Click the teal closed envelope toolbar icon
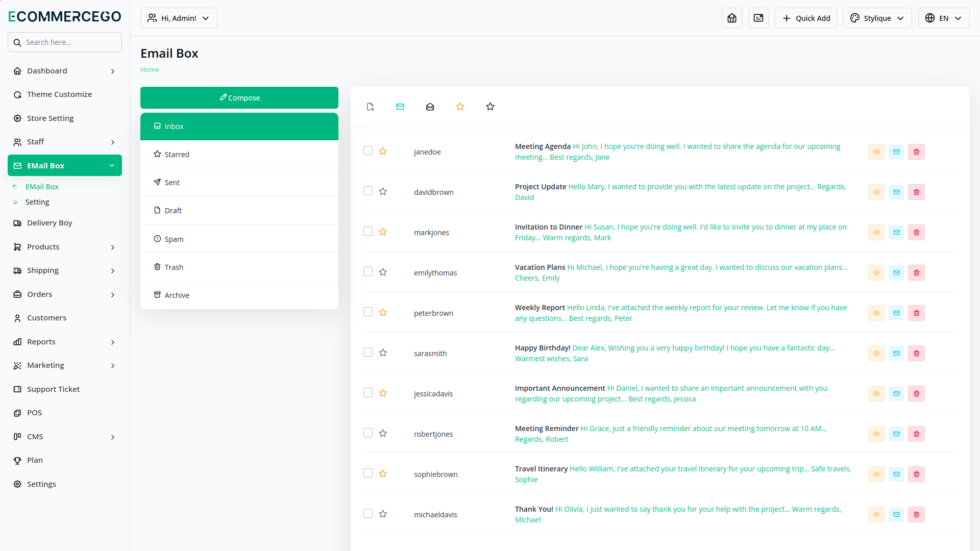The image size is (980, 551). pyautogui.click(x=400, y=107)
